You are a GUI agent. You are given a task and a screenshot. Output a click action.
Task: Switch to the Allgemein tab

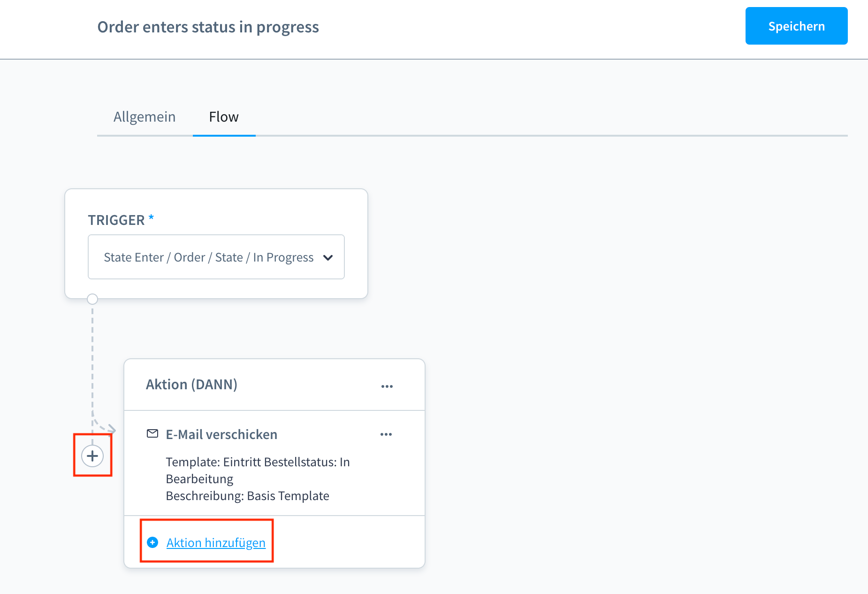[x=145, y=116]
